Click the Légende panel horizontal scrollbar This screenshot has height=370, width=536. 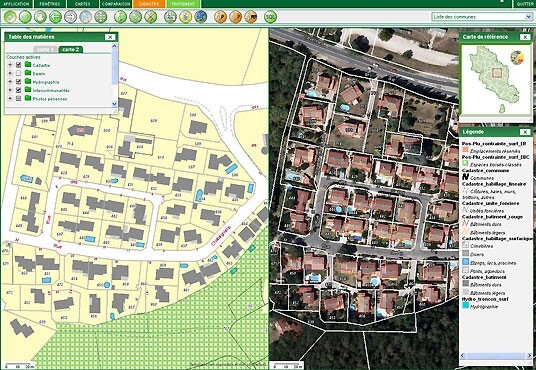(x=495, y=356)
